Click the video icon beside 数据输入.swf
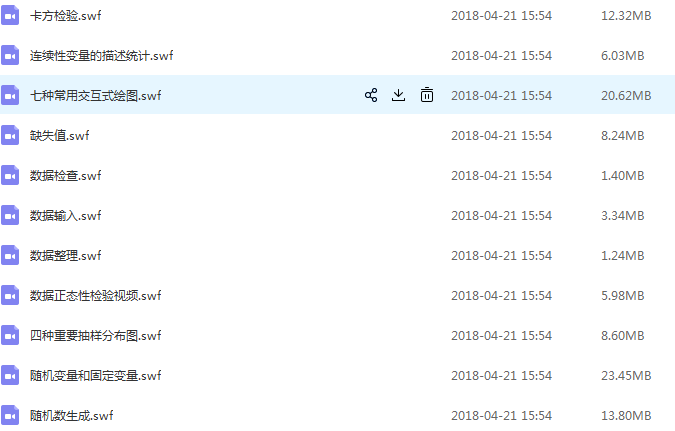 [x=10, y=216]
